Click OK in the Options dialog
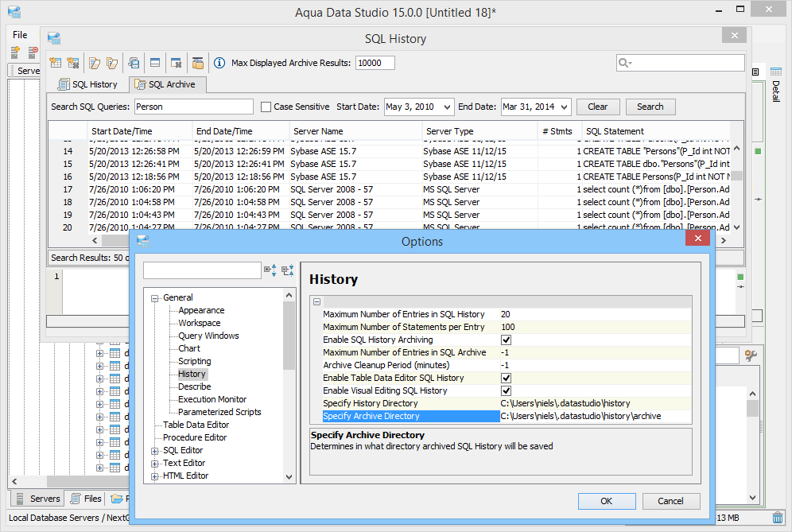The width and height of the screenshot is (792, 532). tap(607, 501)
